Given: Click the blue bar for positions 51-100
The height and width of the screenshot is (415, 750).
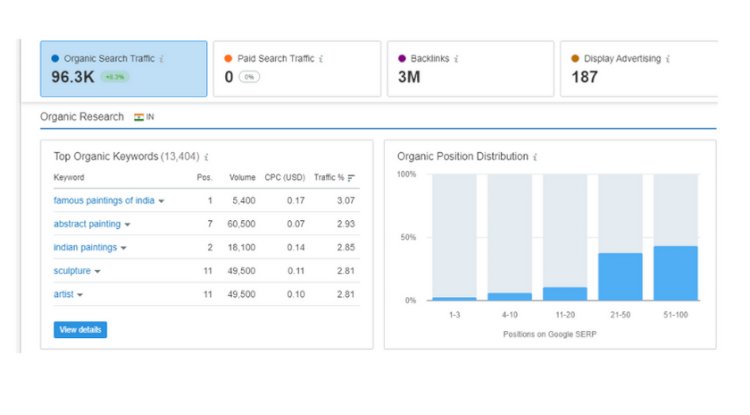Looking at the screenshot, I should pyautogui.click(x=676, y=273).
